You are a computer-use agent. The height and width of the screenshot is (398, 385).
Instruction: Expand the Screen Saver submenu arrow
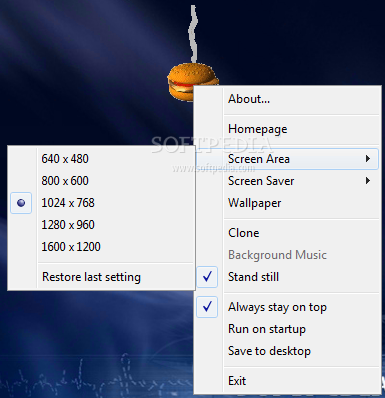pyautogui.click(x=368, y=181)
